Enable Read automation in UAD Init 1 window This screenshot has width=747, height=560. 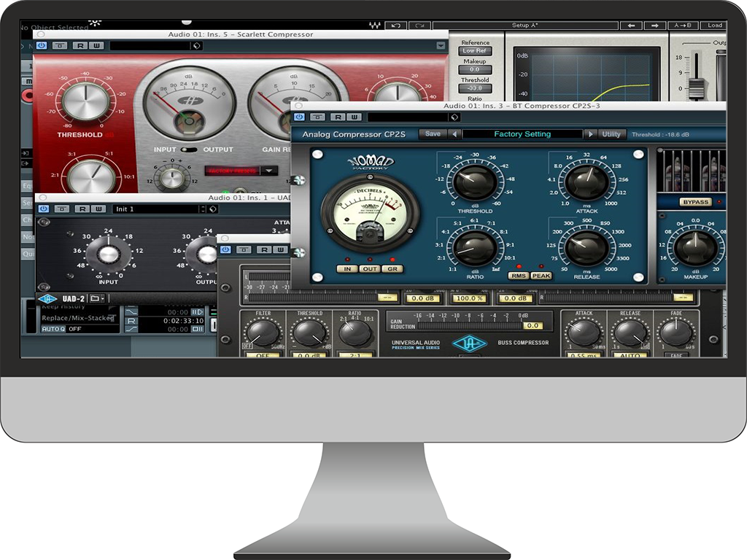tap(82, 209)
